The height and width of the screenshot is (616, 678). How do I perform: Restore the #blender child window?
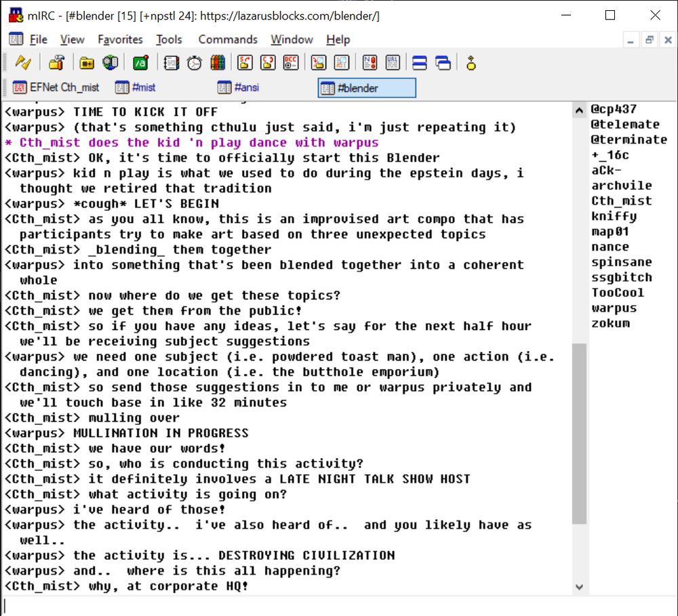649,40
